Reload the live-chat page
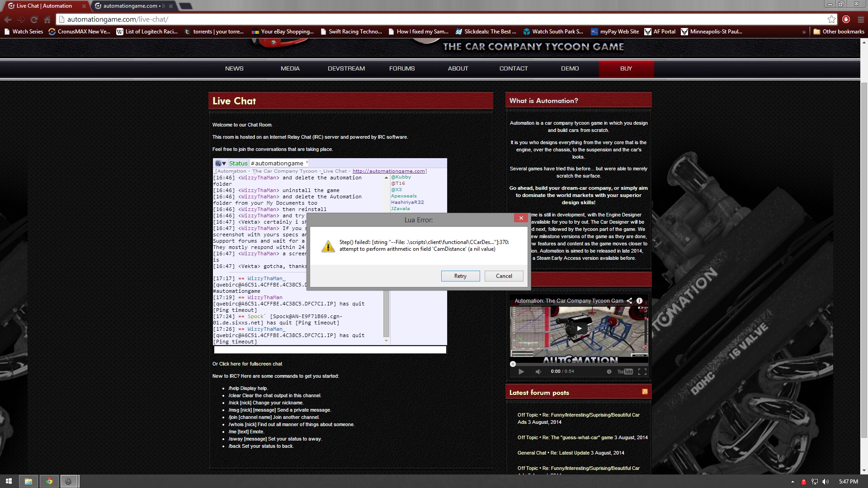Viewport: 868px width, 488px height. click(34, 19)
